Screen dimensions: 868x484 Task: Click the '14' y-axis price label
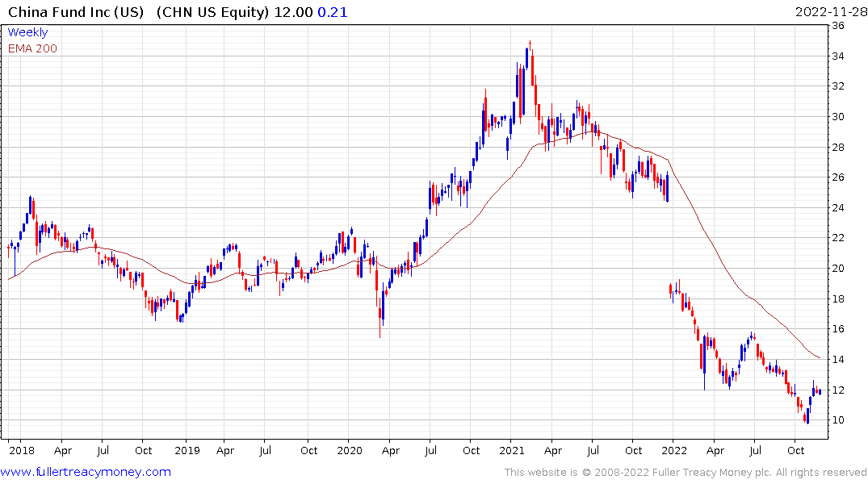(x=838, y=360)
